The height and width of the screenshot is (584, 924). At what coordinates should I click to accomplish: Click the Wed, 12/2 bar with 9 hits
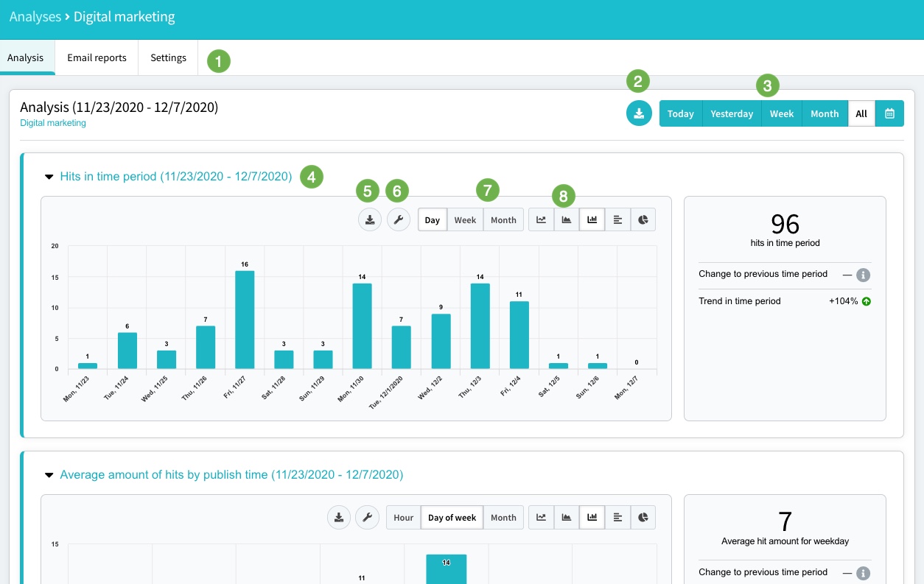[441, 342]
